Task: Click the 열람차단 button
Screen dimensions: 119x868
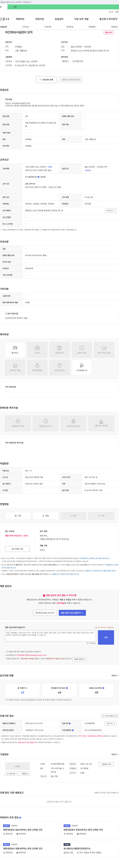Action: coord(24,774)
